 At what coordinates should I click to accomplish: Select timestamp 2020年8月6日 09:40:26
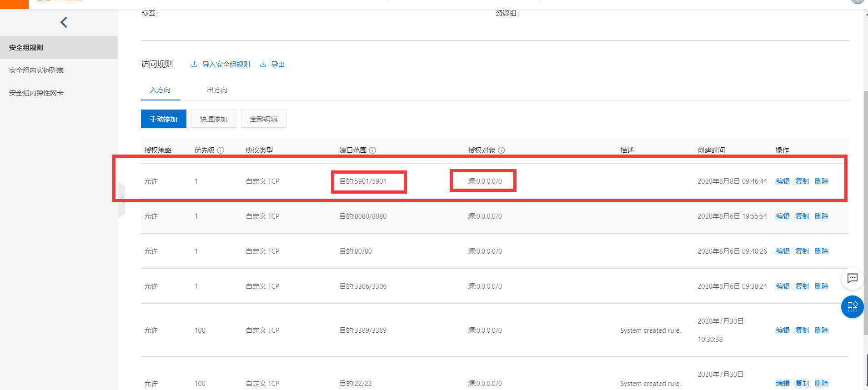(732, 251)
